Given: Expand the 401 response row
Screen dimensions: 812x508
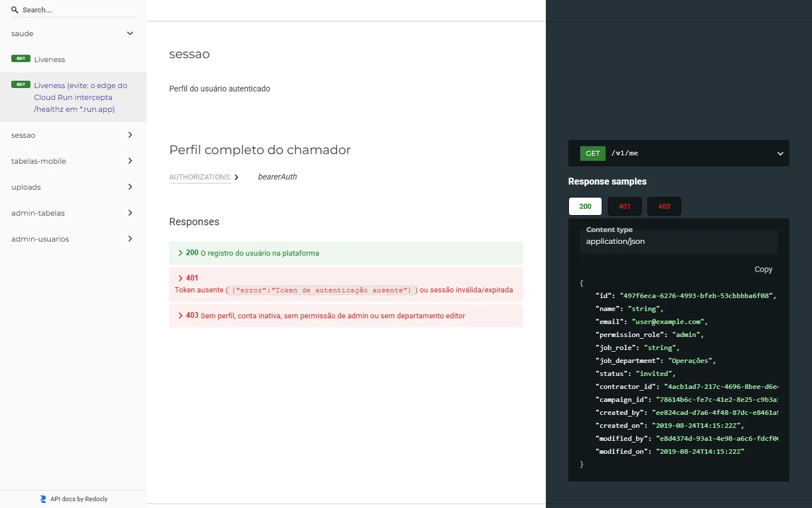Looking at the screenshot, I should 346,284.
